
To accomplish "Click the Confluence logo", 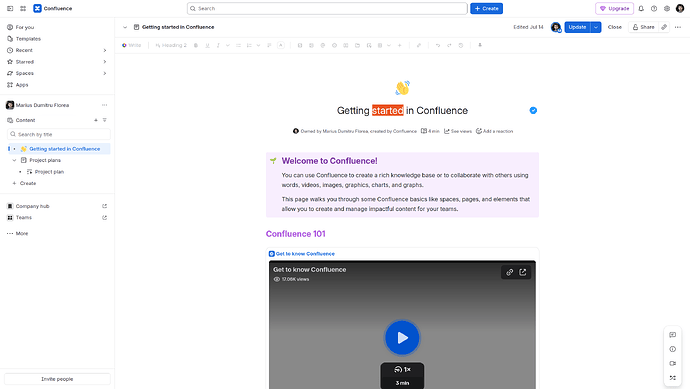I will (x=53, y=8).
